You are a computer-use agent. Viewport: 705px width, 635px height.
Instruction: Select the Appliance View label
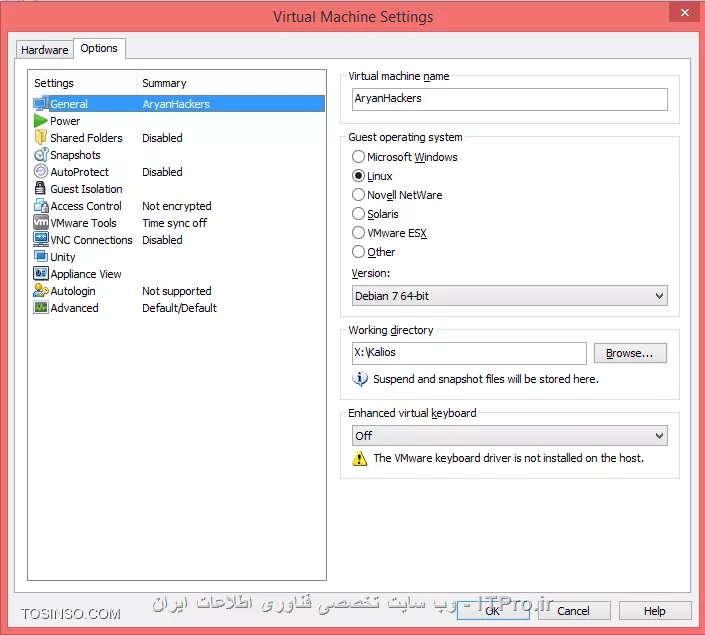tap(86, 274)
